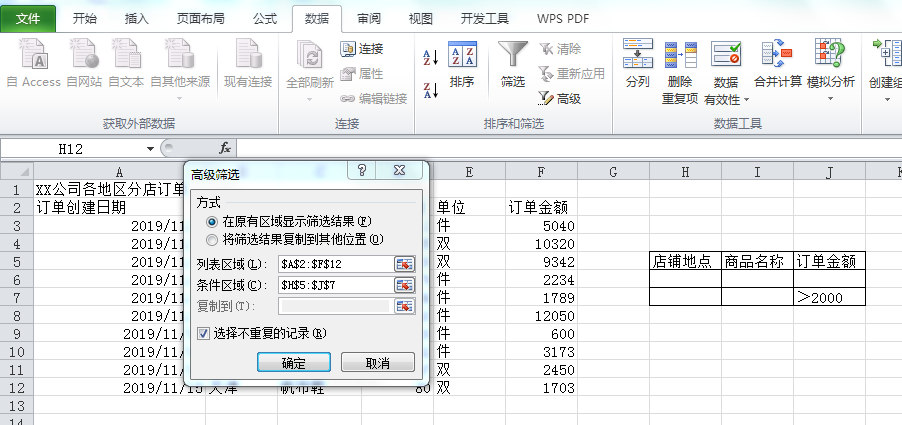Switch to the 视图 tab

coord(421,19)
